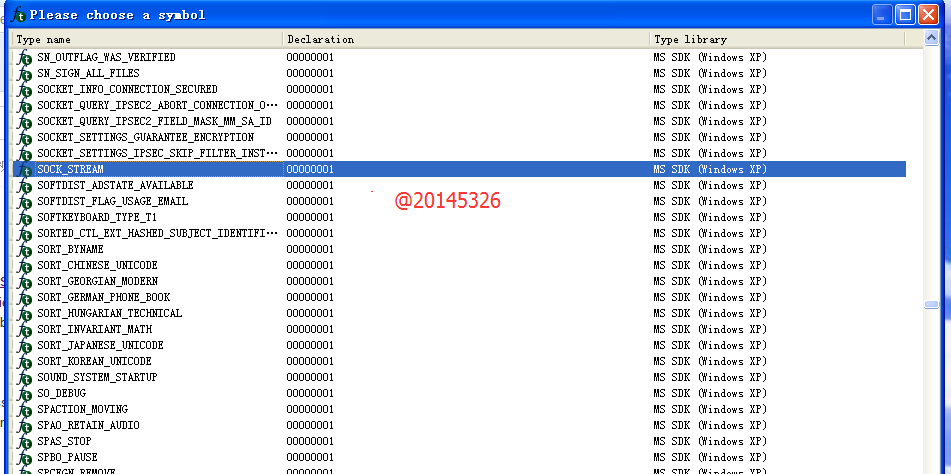Click the icon beside SPAS_STOP entry
The height and width of the screenshot is (474, 951).
[x=24, y=442]
